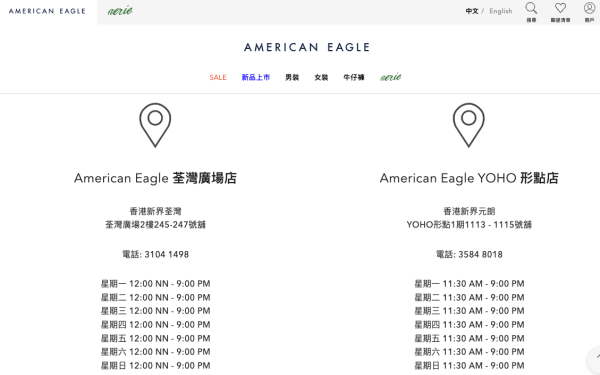This screenshot has width=600, height=375.
Task: Click 星期六 12:00 NN - 9:00 PM
Action: [x=155, y=352]
